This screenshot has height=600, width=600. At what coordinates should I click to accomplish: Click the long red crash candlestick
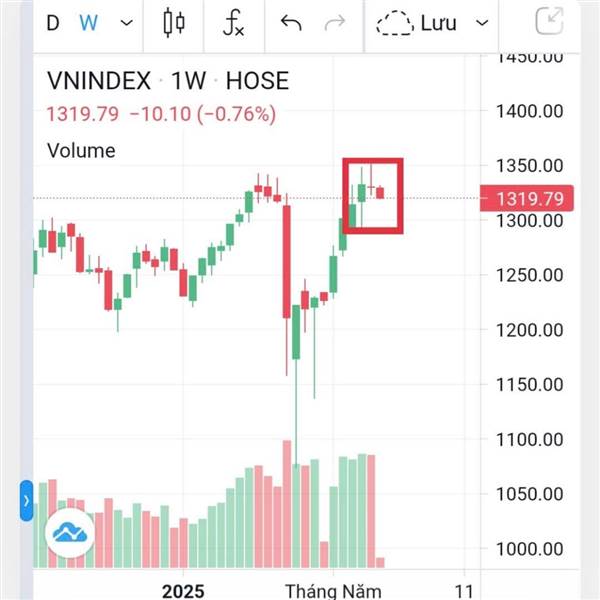(286, 262)
